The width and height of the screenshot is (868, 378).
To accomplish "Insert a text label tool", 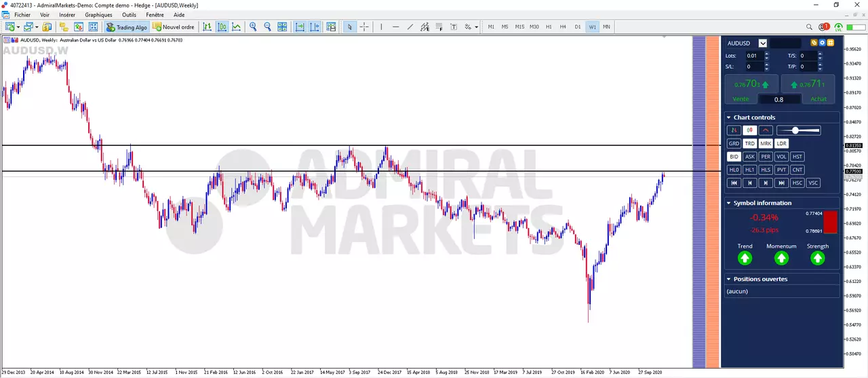I will click(454, 27).
